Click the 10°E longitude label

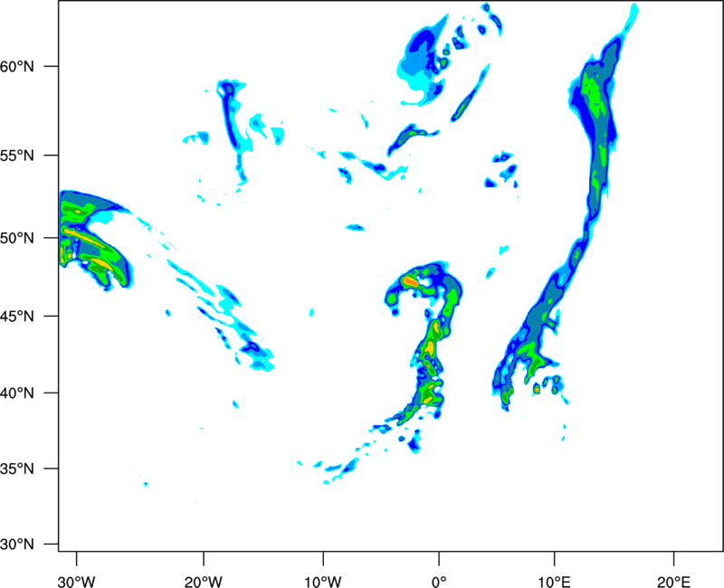coord(554,582)
